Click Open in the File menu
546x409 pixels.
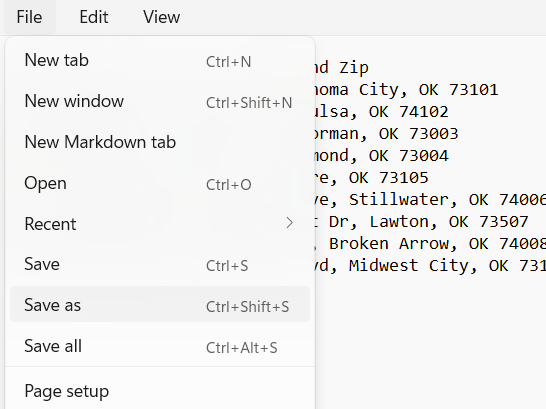click(160, 183)
